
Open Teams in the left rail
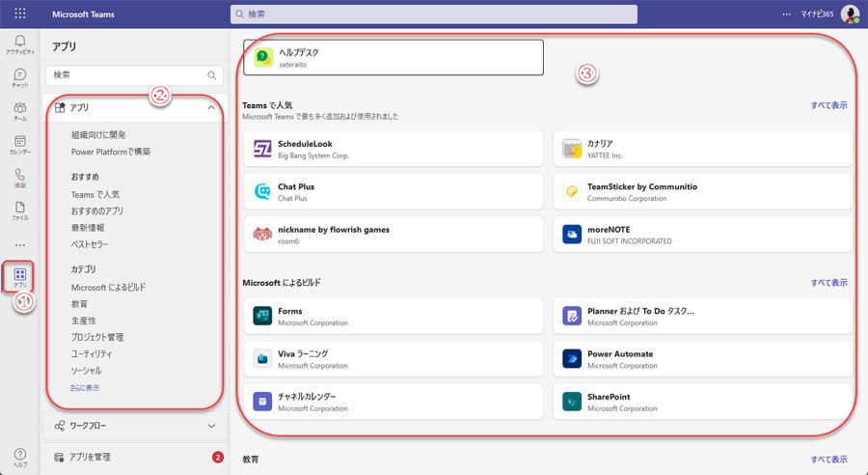(20, 111)
